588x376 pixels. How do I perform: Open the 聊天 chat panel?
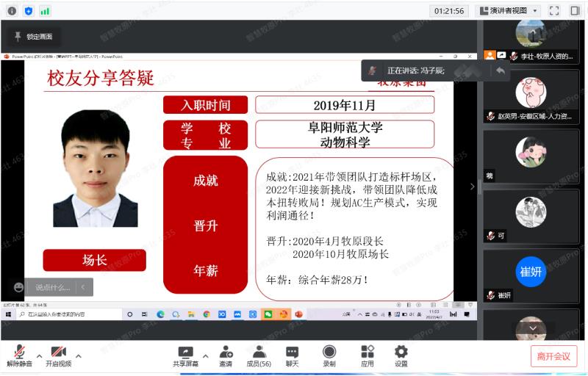coord(293,355)
